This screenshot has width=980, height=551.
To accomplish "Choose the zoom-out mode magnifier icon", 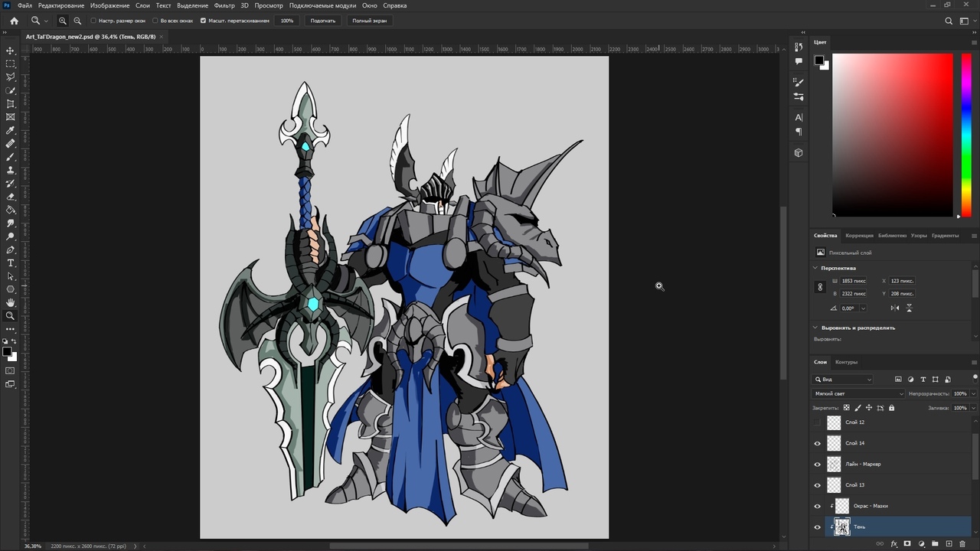I will 77,21.
